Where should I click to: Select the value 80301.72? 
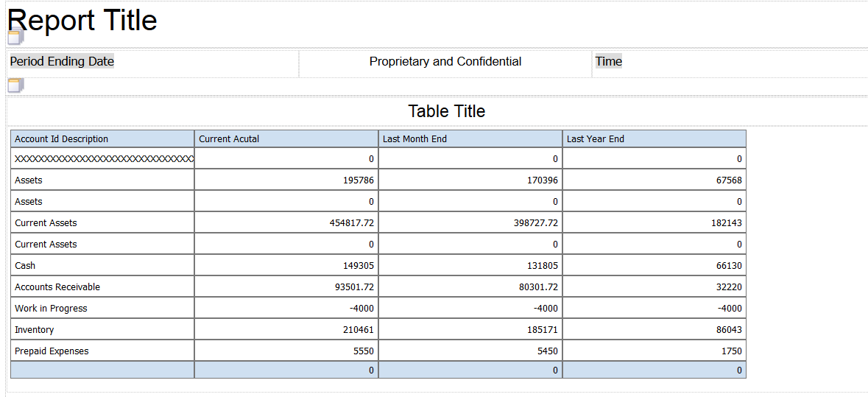537,287
